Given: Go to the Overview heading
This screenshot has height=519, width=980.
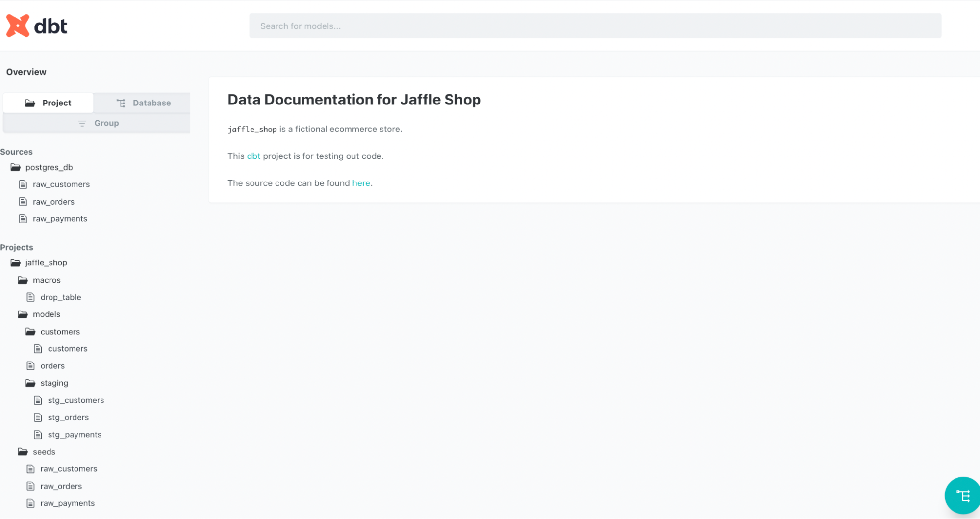Looking at the screenshot, I should [x=26, y=72].
